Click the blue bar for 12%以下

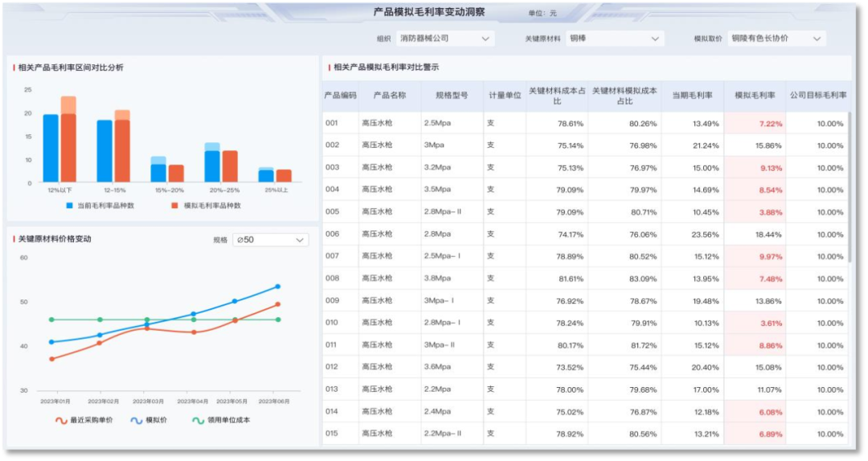[x=51, y=149]
